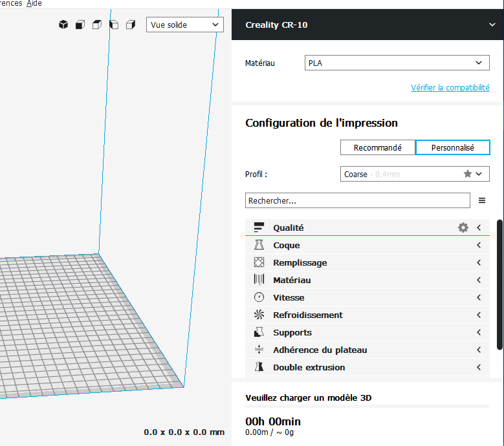Open the Creality CR-10 printer selector
504x446 pixels.
click(367, 25)
